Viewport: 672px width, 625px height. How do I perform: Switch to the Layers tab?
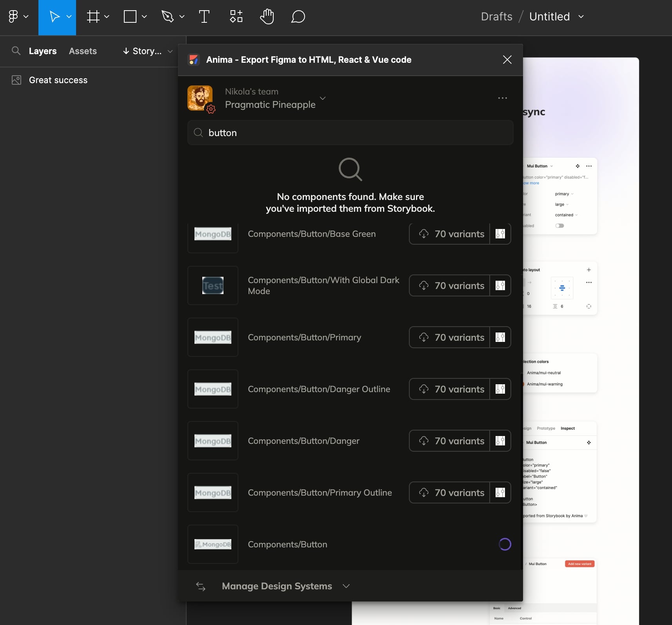(x=43, y=51)
